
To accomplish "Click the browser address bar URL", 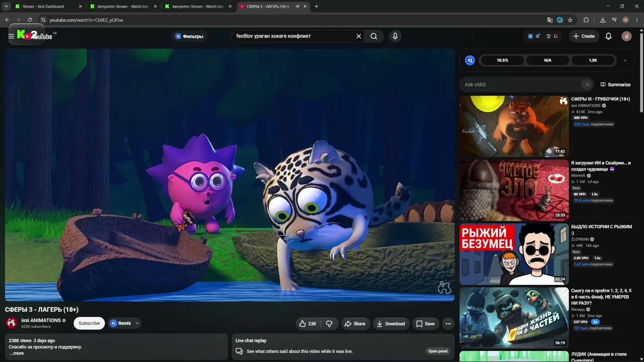I will coord(86,20).
